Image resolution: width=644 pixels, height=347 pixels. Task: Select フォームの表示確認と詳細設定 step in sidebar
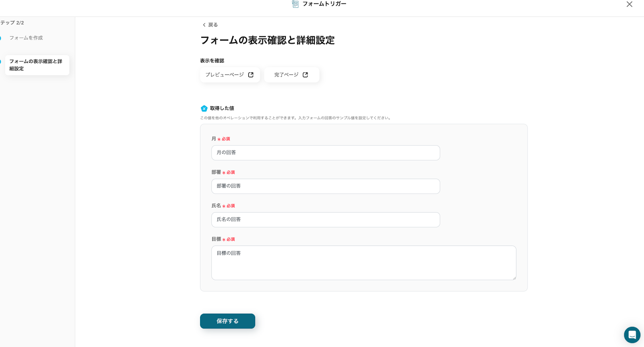pyautogui.click(x=36, y=65)
